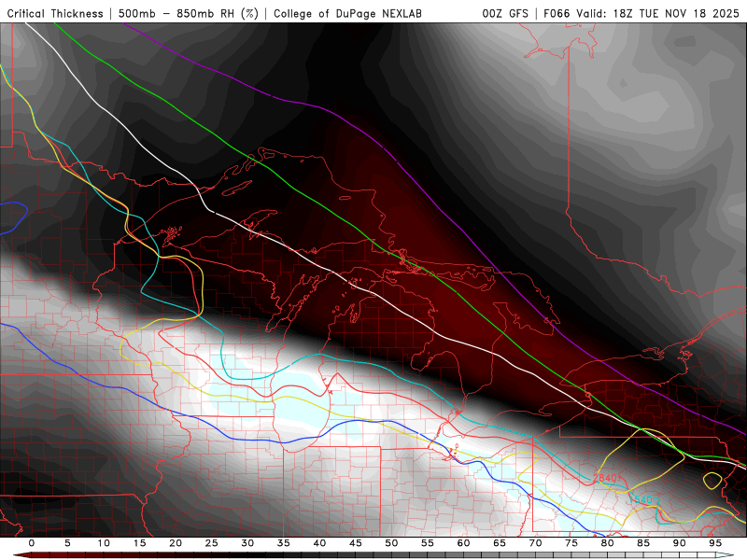Screen dimensions: 747x560
Task: Click the "85" colorbar tick label
Action: [x=643, y=543]
